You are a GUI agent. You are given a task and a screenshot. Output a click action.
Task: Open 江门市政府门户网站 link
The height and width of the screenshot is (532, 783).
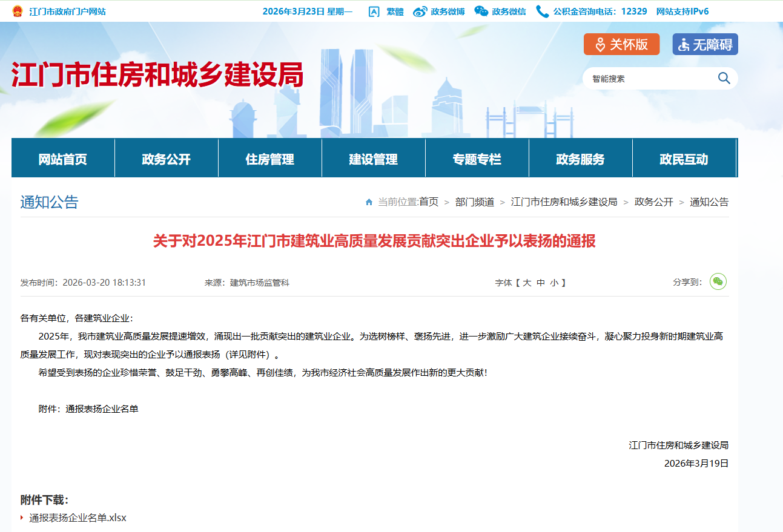[x=67, y=11]
